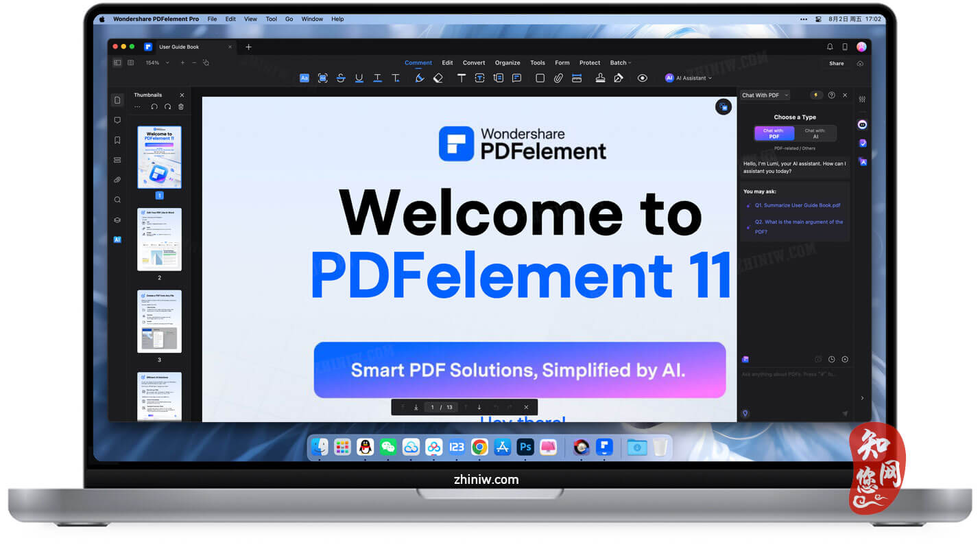
Task: Switch to the Edit tab
Action: [x=447, y=62]
